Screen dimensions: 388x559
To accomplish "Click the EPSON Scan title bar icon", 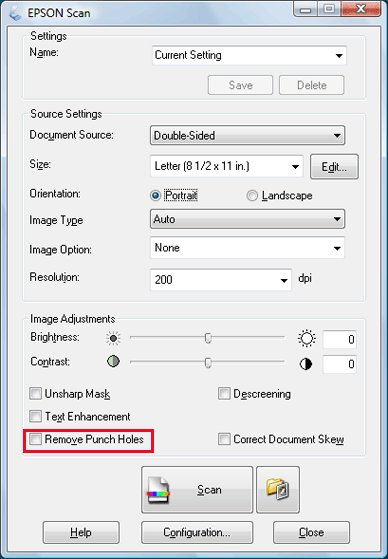I will pyautogui.click(x=15, y=14).
